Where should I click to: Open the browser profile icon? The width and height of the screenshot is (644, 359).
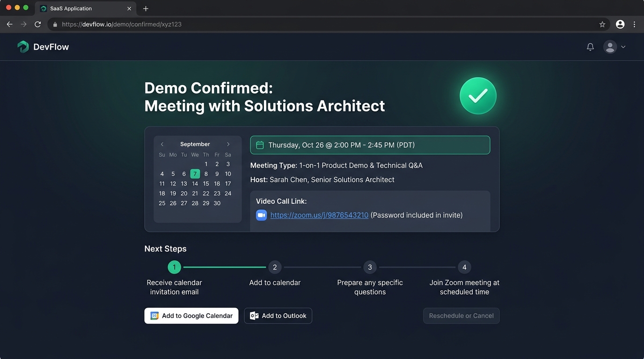620,24
